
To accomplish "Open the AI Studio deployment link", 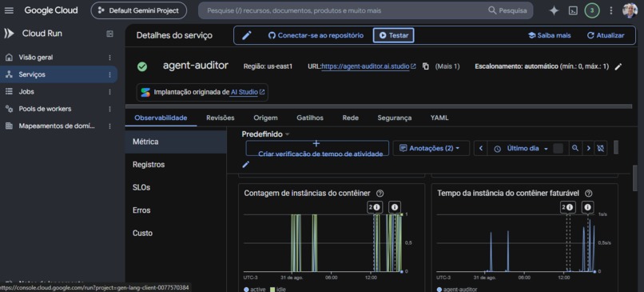I will click(247, 92).
